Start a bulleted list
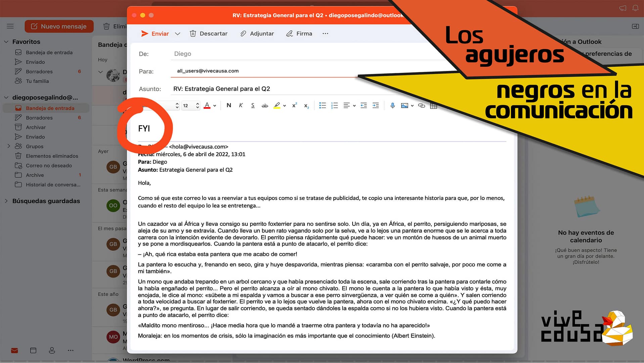The width and height of the screenshot is (644, 363). 322,105
